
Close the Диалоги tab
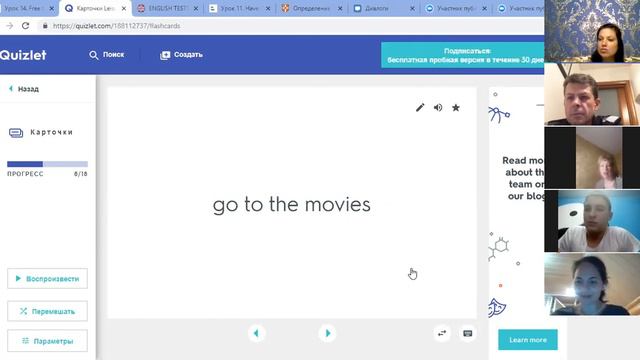click(x=412, y=8)
